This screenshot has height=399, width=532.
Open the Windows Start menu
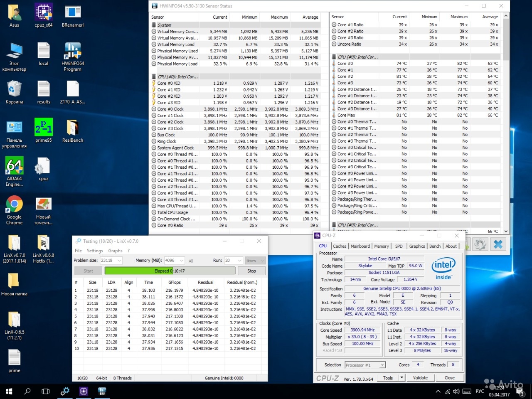9,391
